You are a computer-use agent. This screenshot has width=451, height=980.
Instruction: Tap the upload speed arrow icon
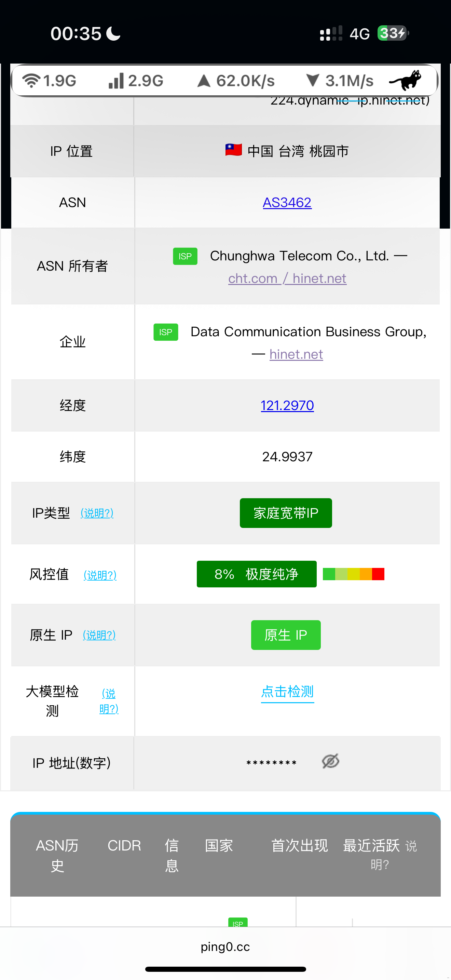[204, 81]
